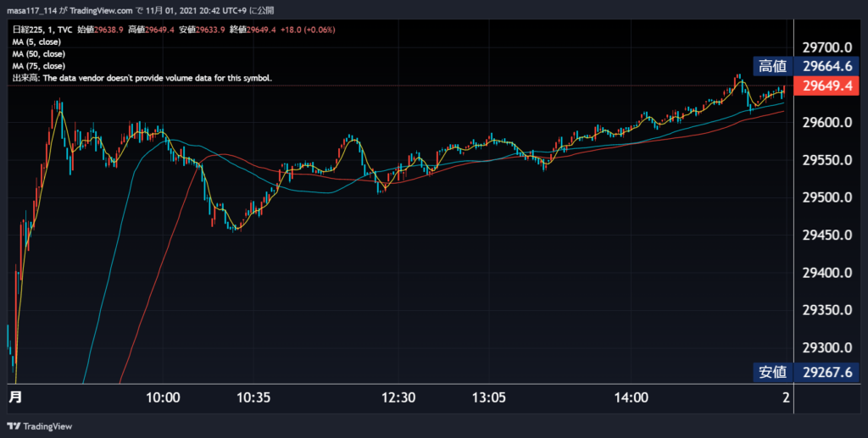Click the 29450.0 price scale value
This screenshot has height=438, width=868.
click(x=827, y=235)
